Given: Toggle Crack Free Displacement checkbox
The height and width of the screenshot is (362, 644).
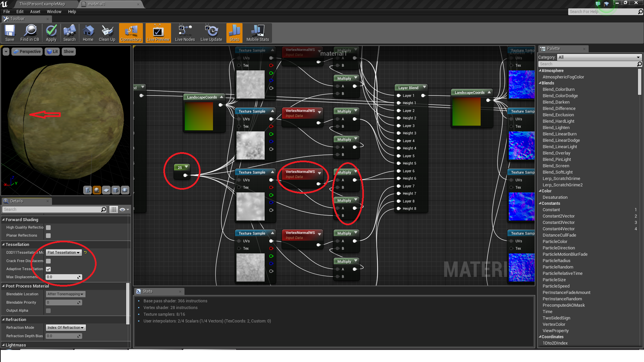Looking at the screenshot, I should click(x=48, y=261).
